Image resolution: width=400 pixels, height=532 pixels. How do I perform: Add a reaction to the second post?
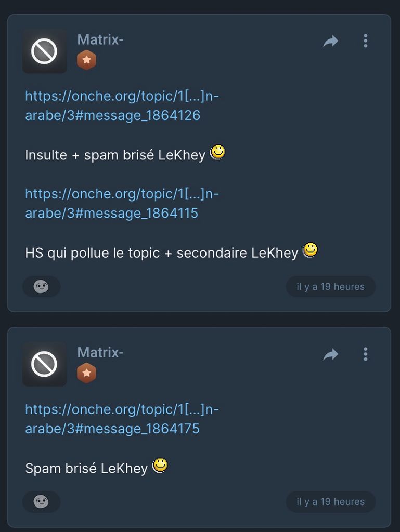pyautogui.click(x=41, y=501)
